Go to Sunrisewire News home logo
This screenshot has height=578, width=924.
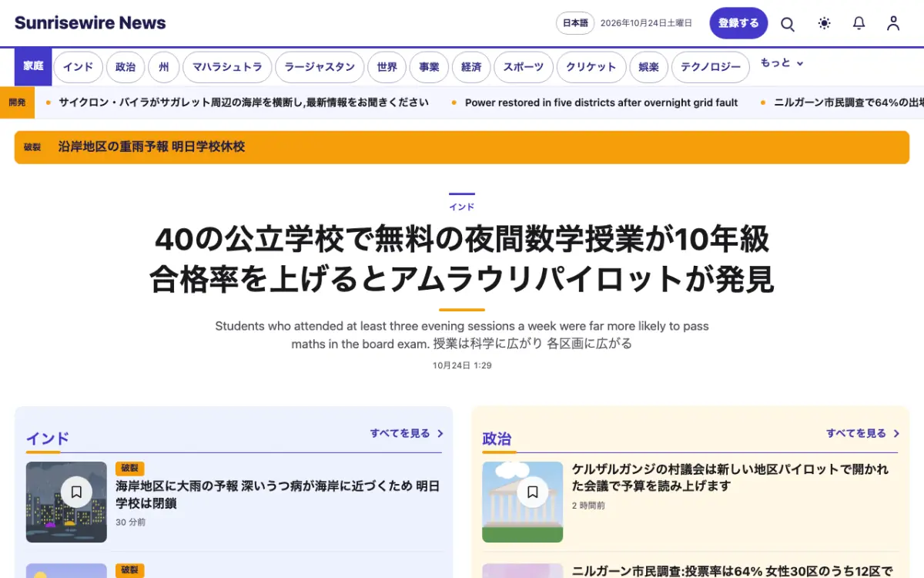click(90, 23)
